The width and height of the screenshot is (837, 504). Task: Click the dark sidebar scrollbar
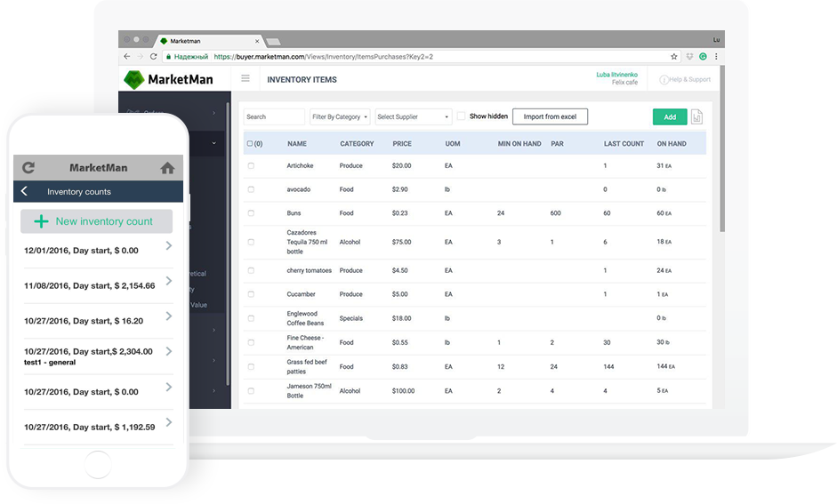[x=228, y=244]
